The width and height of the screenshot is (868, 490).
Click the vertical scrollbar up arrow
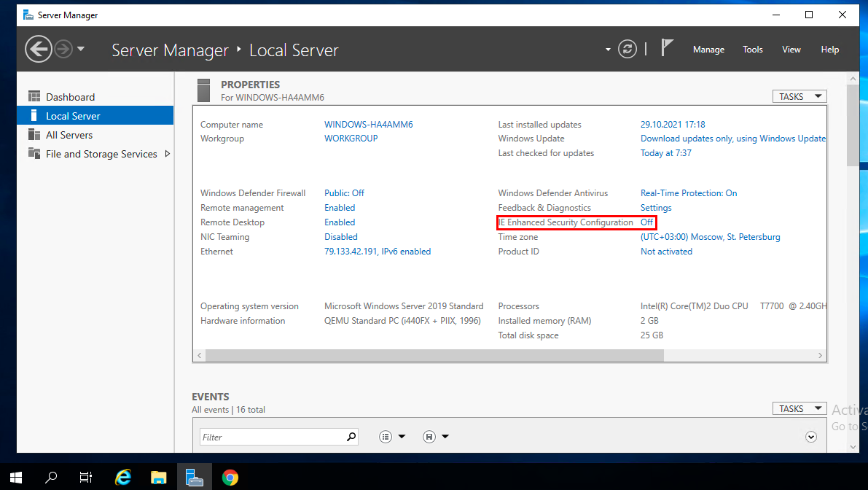tap(853, 79)
